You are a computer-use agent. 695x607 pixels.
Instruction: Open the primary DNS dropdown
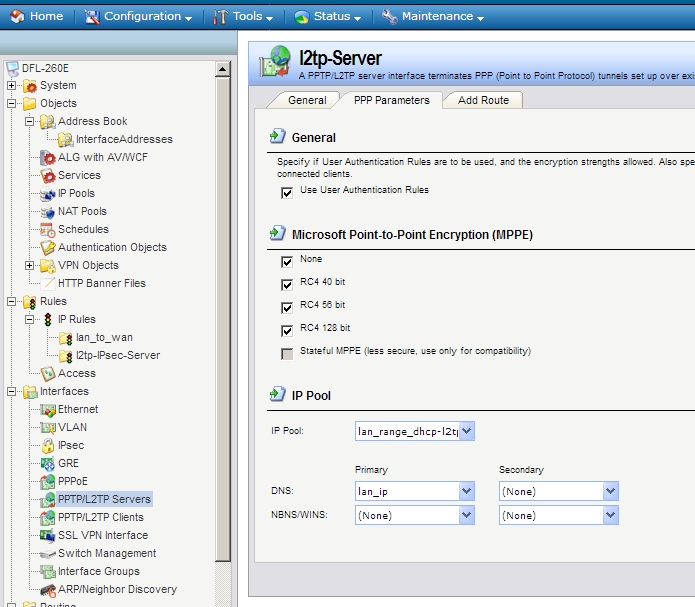[x=466, y=491]
